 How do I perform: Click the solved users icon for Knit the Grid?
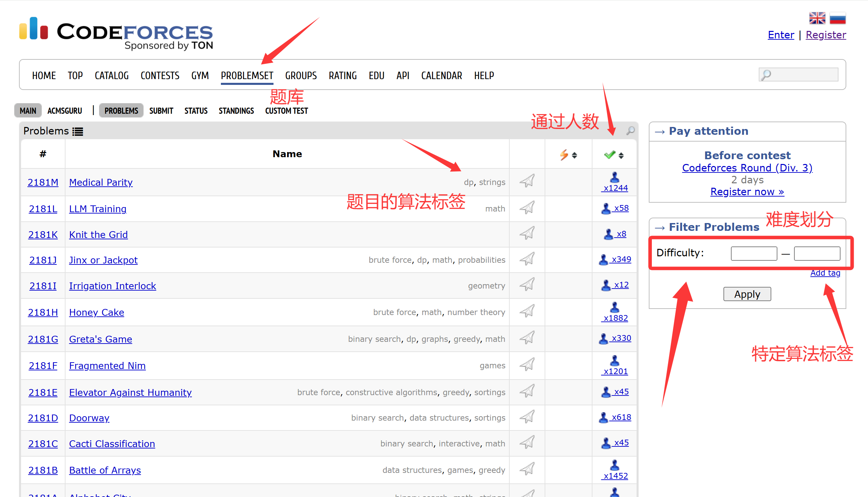(608, 234)
